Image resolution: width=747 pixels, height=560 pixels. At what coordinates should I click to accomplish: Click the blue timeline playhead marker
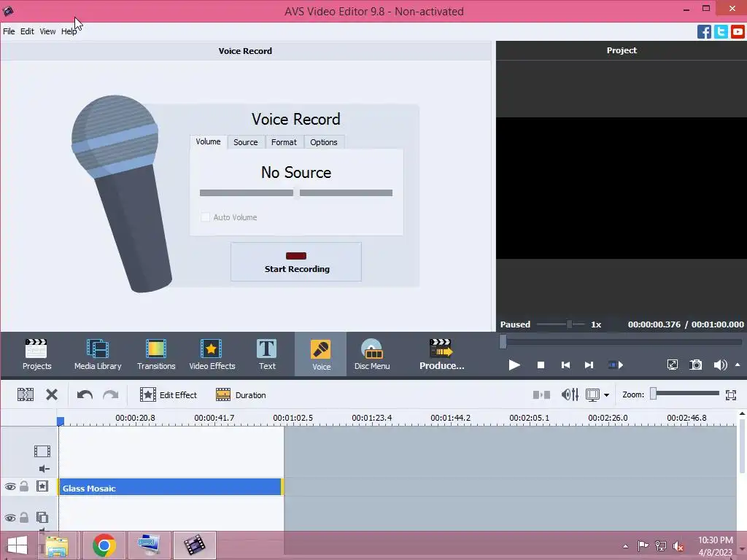click(61, 421)
